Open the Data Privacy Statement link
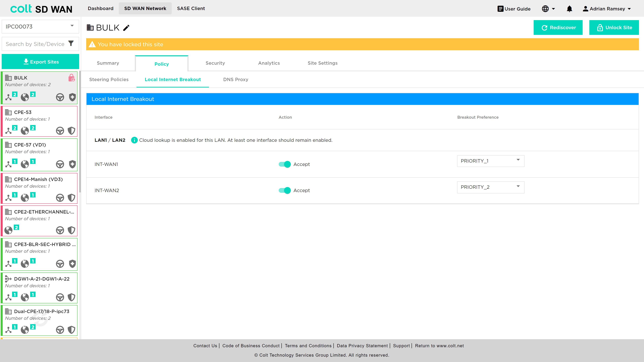This screenshot has height=362, width=644. (x=362, y=346)
